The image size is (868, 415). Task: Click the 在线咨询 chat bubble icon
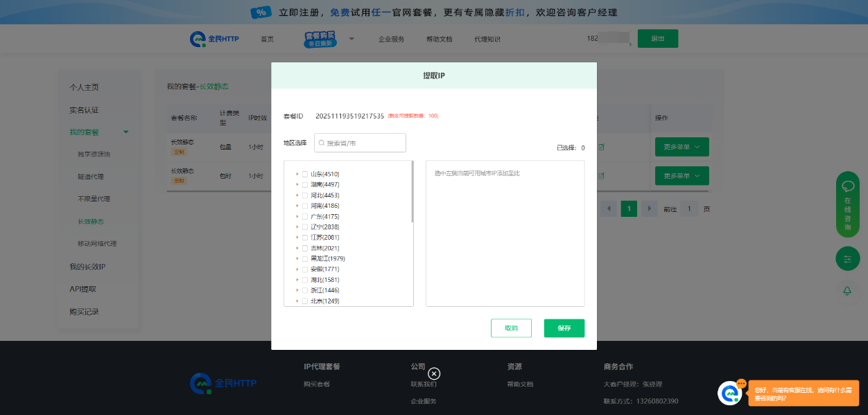[847, 186]
